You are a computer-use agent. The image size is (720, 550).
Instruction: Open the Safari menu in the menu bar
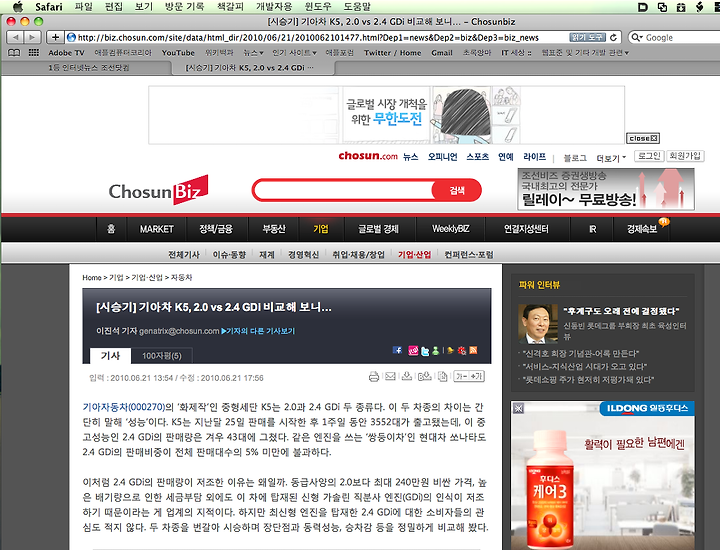point(49,7)
